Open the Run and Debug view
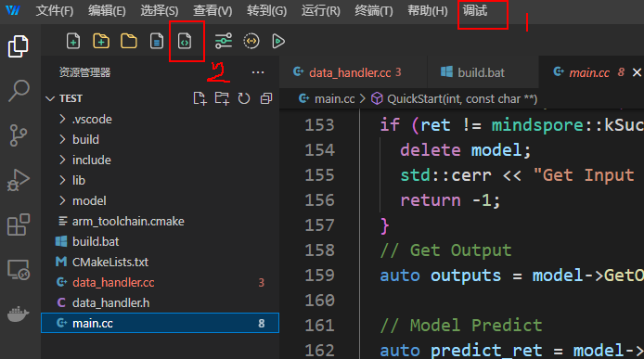 pyautogui.click(x=19, y=180)
